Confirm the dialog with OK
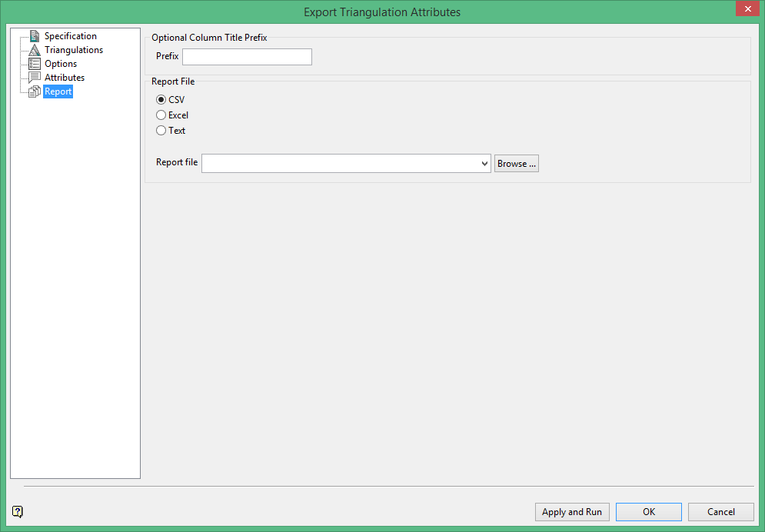The image size is (765, 532). 648,512
